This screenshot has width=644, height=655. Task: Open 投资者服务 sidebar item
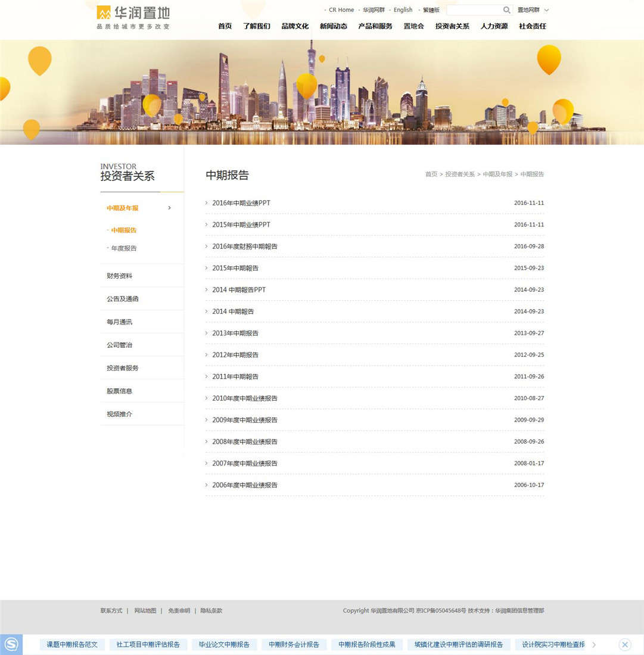123,367
